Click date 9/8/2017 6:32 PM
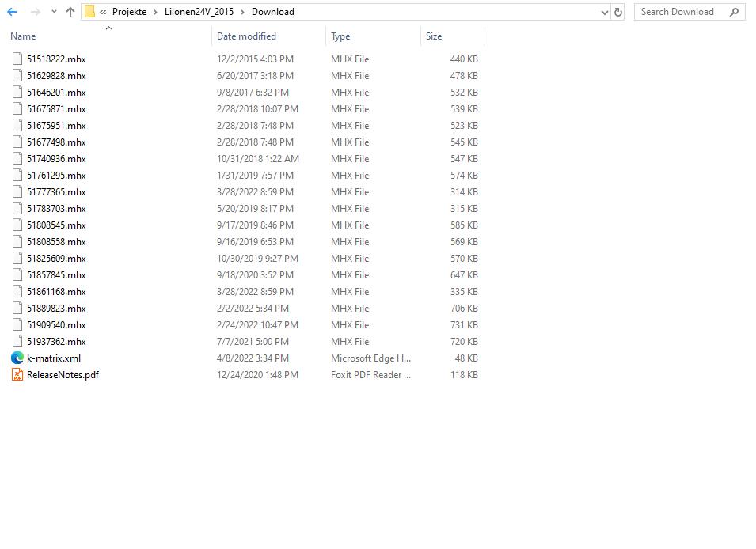Screen dimensions: 756x549 click(x=253, y=92)
